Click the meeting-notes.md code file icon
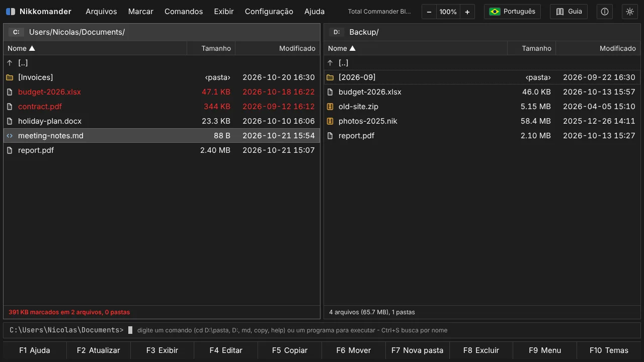Viewport: 644px width, 362px height. coord(10,136)
